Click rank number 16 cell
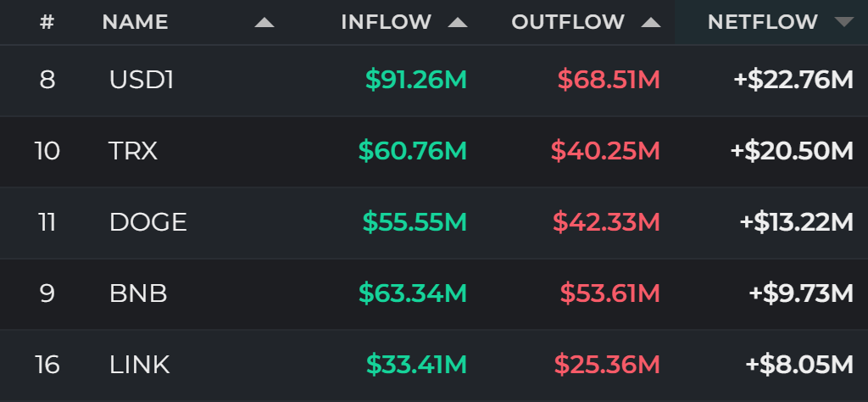 coord(47,365)
